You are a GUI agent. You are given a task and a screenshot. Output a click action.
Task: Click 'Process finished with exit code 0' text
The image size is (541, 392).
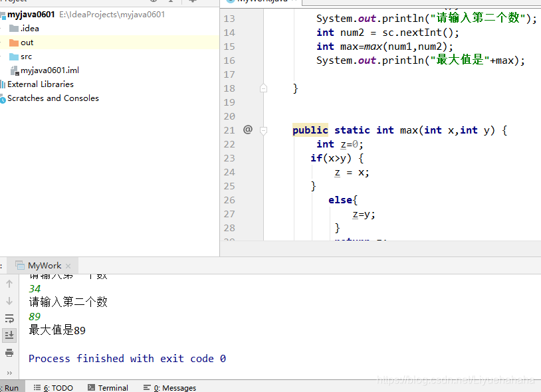(x=128, y=359)
